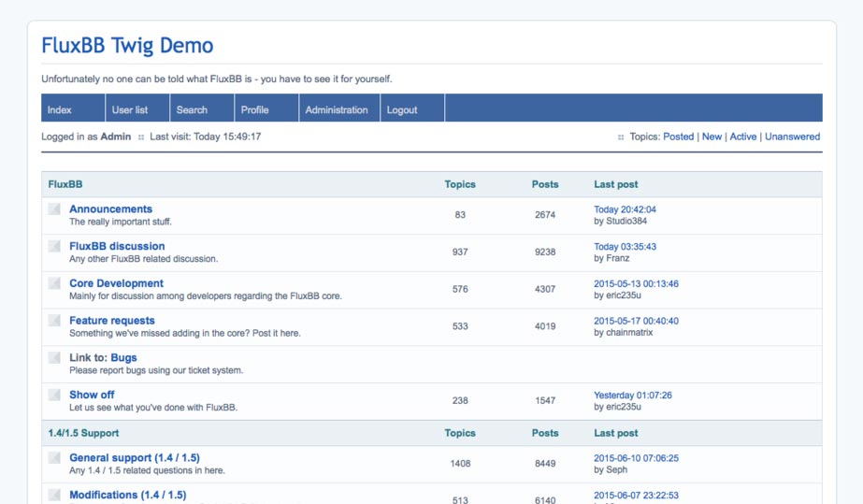Click the FluxBB category heading
863x504 pixels.
point(65,184)
